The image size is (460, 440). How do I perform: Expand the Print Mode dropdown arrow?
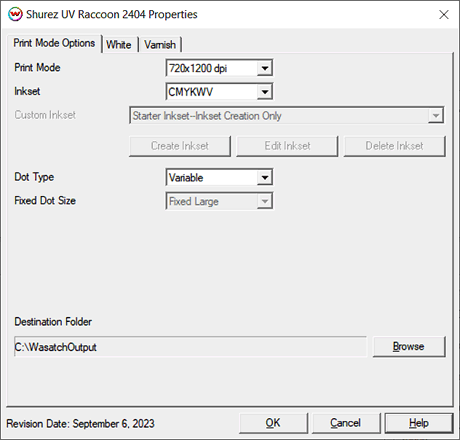pos(265,68)
